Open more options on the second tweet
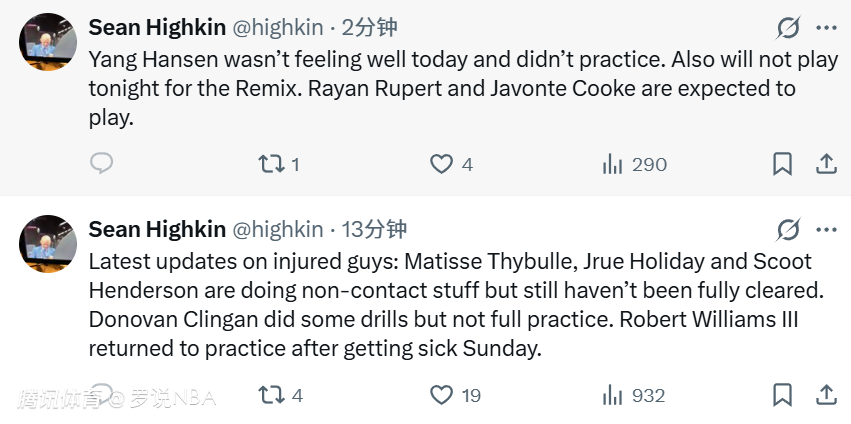Screen dimensions: 851x424 tap(826, 230)
